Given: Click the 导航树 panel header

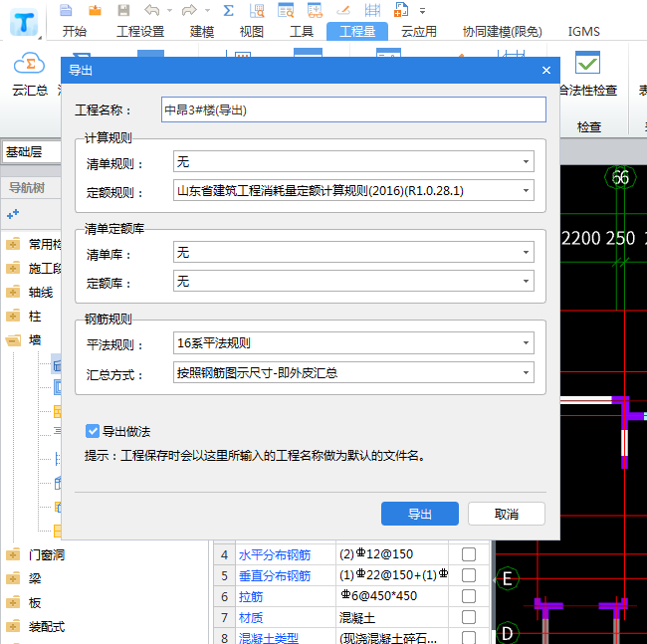Looking at the screenshot, I should (27, 188).
